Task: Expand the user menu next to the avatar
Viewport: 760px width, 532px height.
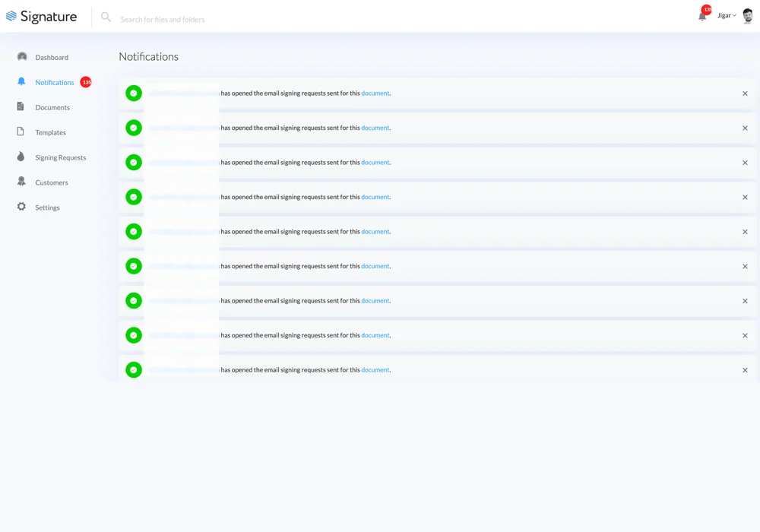Action: [x=735, y=15]
